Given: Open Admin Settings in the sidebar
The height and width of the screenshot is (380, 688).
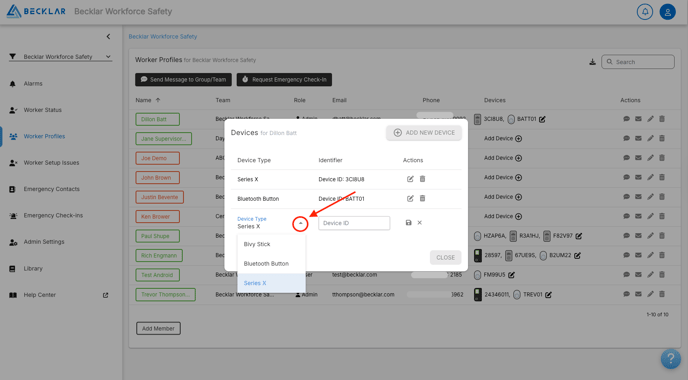Looking at the screenshot, I should coord(44,242).
